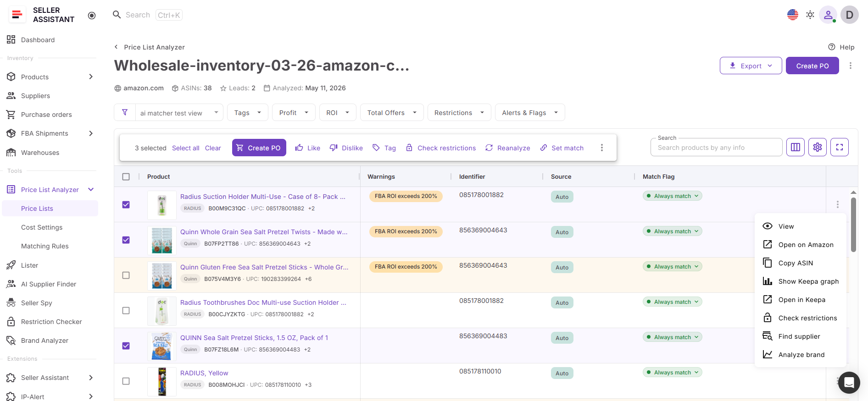
Task: Click Set match in the bulk toolbar
Action: (x=562, y=148)
